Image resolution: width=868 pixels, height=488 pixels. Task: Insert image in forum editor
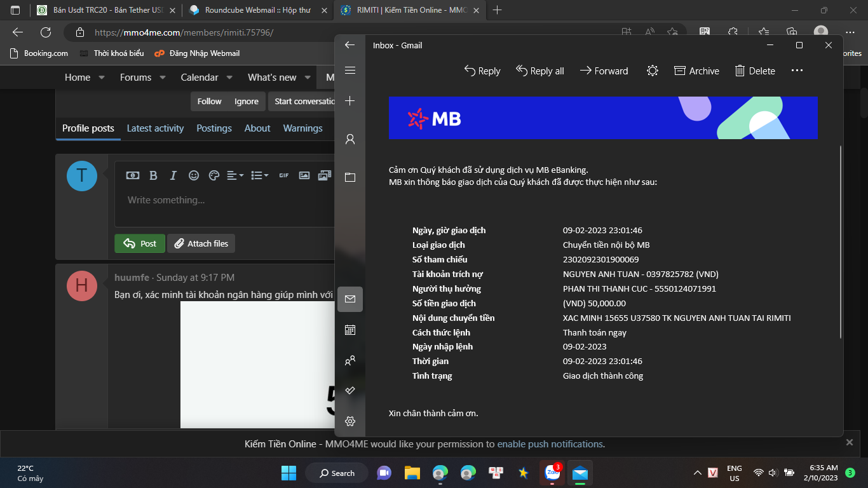point(304,175)
